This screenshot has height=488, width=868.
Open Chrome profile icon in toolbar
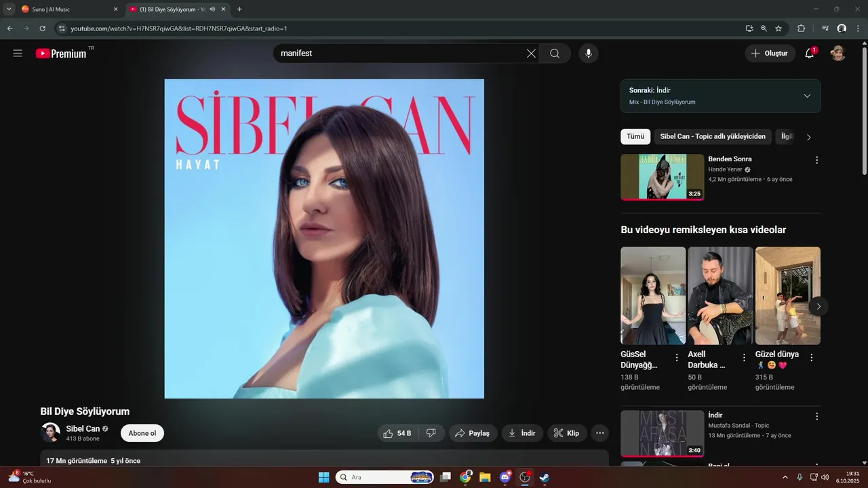coord(842,28)
